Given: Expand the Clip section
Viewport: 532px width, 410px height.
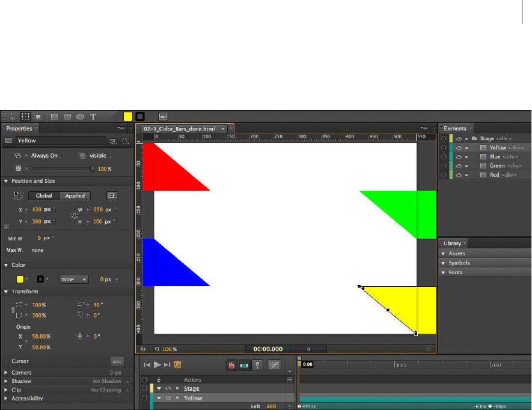Looking at the screenshot, I should click(6, 390).
